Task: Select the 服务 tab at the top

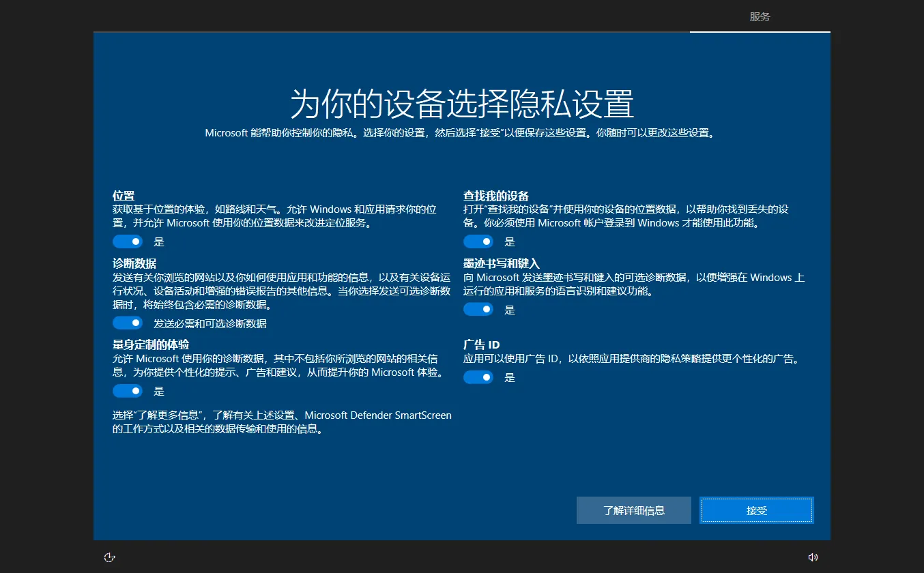Action: tap(760, 16)
